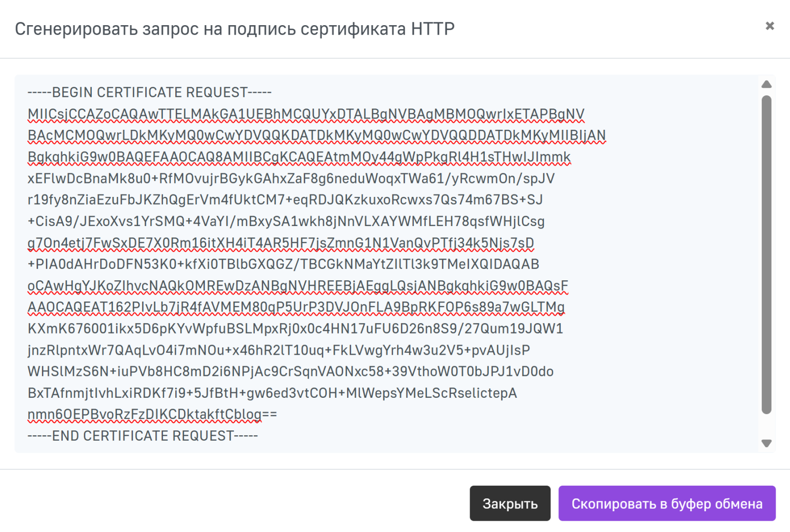
Task: Click the final line ending with ktakftCblog==
Action: coord(152,415)
